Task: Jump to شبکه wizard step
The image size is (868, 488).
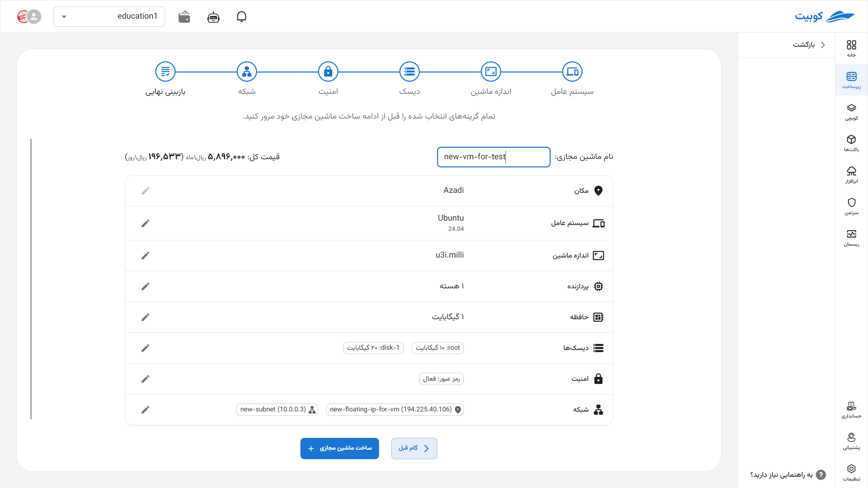Action: click(247, 72)
